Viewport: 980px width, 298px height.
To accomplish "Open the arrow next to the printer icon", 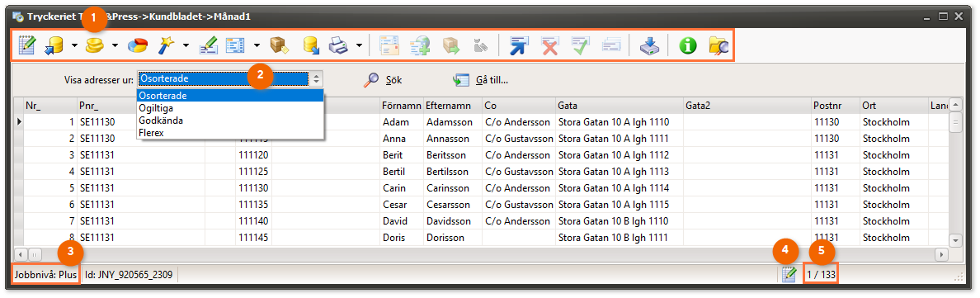I will point(359,45).
